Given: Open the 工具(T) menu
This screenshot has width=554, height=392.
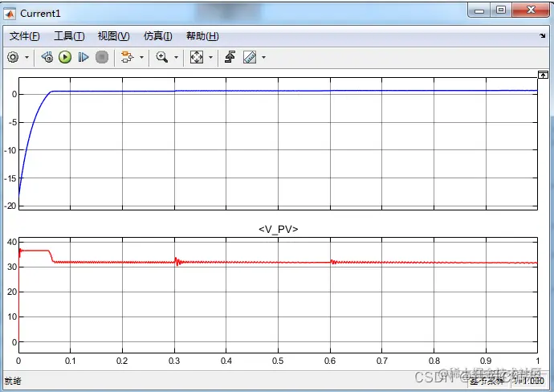Looking at the screenshot, I should coord(69,36).
